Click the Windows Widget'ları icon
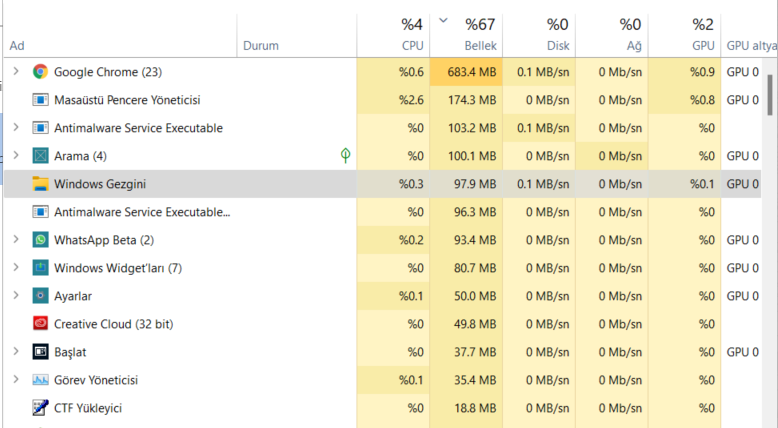Viewport: 778px width, 428px height. tap(40, 268)
